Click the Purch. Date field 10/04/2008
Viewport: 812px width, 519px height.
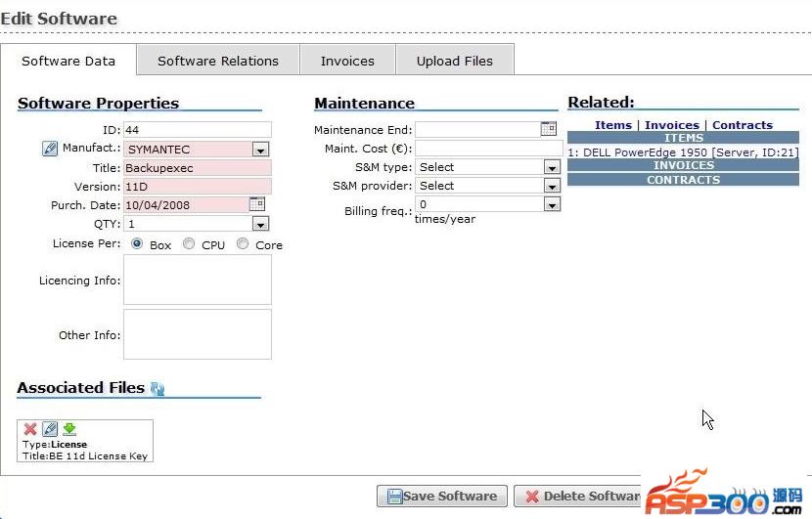coord(186,205)
